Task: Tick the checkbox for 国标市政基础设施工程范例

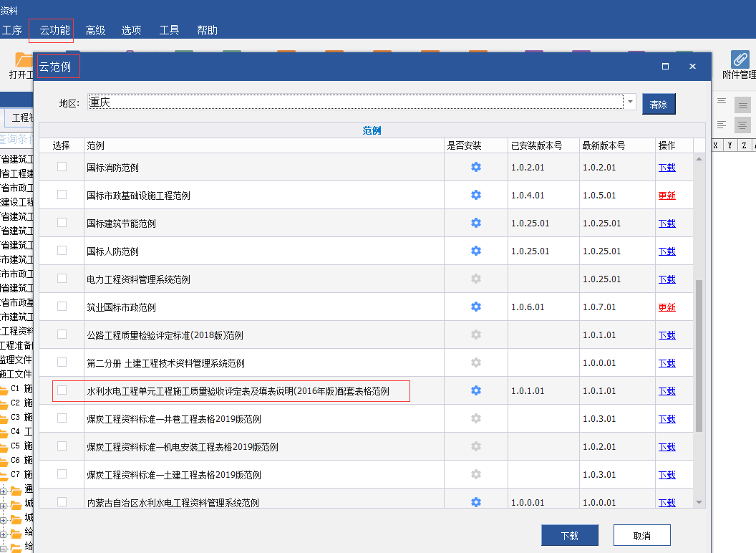Action: [x=62, y=194]
